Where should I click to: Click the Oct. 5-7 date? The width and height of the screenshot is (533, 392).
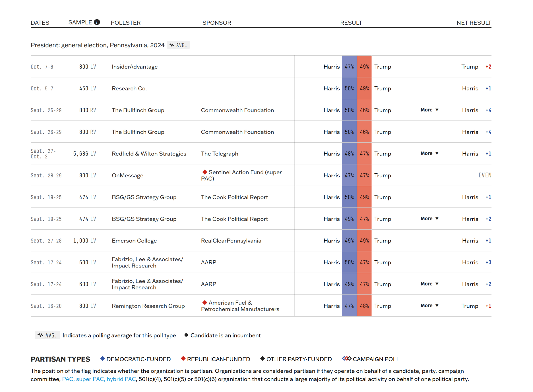click(x=42, y=88)
